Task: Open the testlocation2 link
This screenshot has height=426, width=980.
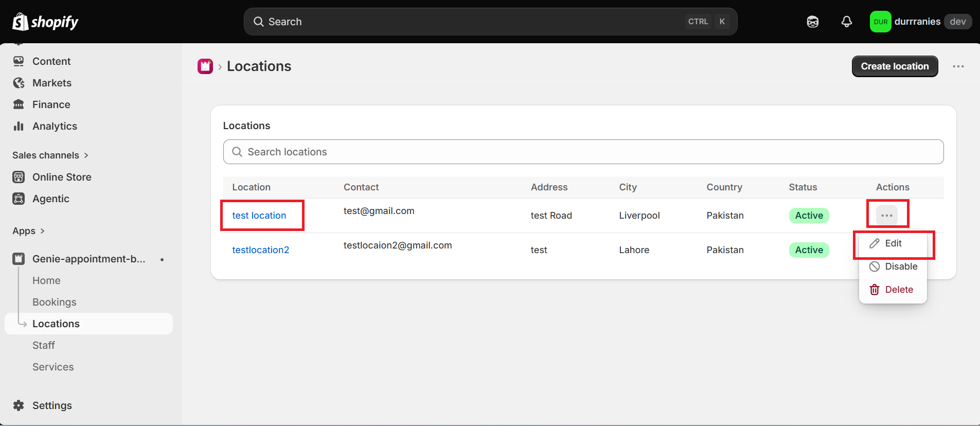Action: 260,250
